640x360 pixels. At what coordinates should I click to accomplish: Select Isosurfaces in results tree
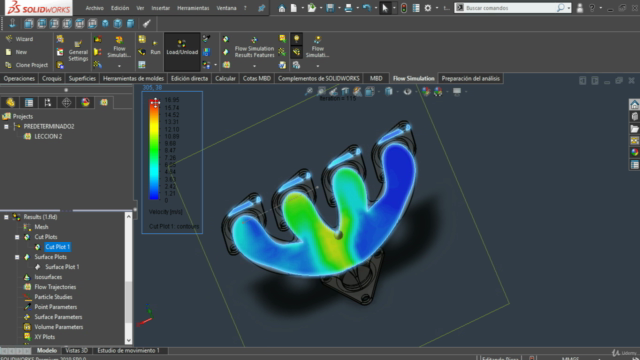click(48, 277)
